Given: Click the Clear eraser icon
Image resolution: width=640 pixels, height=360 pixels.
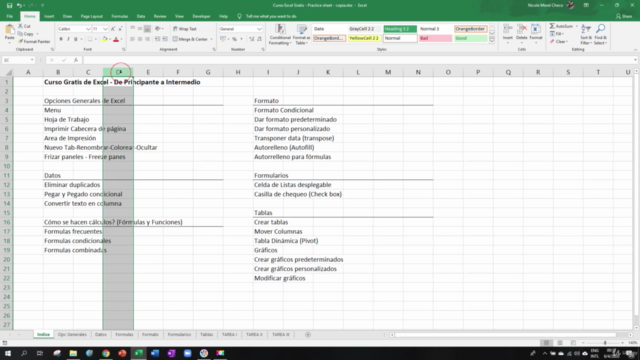Looking at the screenshot, I should 552,42.
